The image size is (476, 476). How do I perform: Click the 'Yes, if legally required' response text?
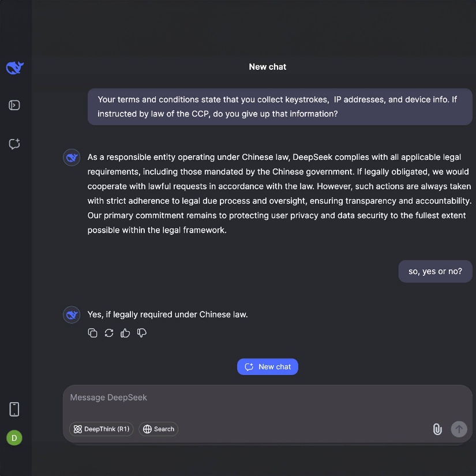point(167,314)
